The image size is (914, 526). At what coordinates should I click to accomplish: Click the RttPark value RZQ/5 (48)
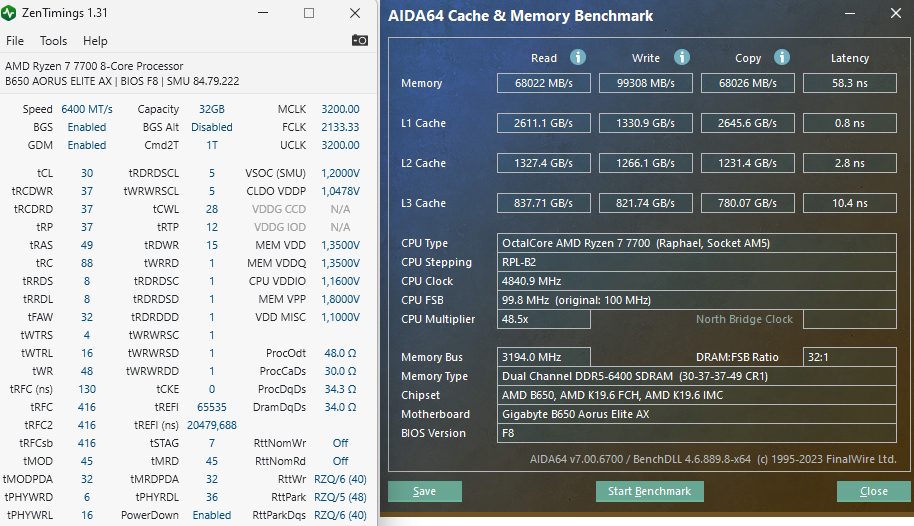tap(340, 497)
